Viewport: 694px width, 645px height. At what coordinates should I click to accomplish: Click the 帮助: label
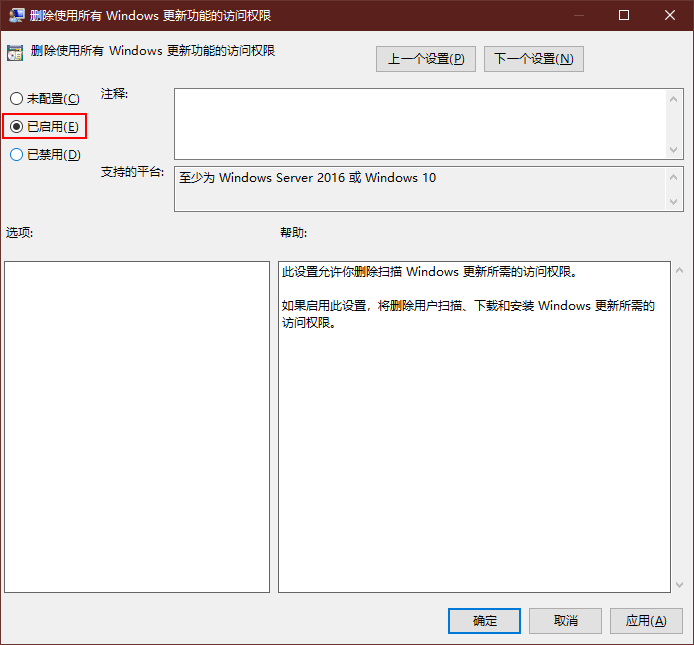point(293,232)
